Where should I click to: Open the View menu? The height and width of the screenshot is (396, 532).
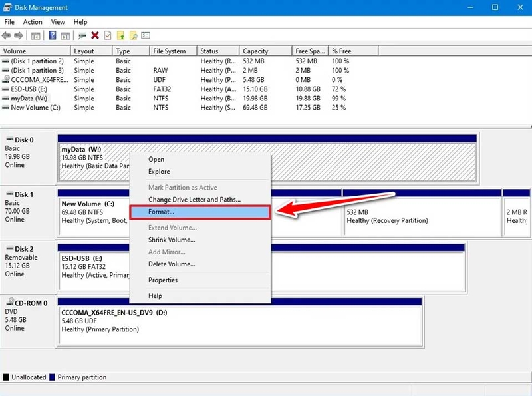pos(58,22)
